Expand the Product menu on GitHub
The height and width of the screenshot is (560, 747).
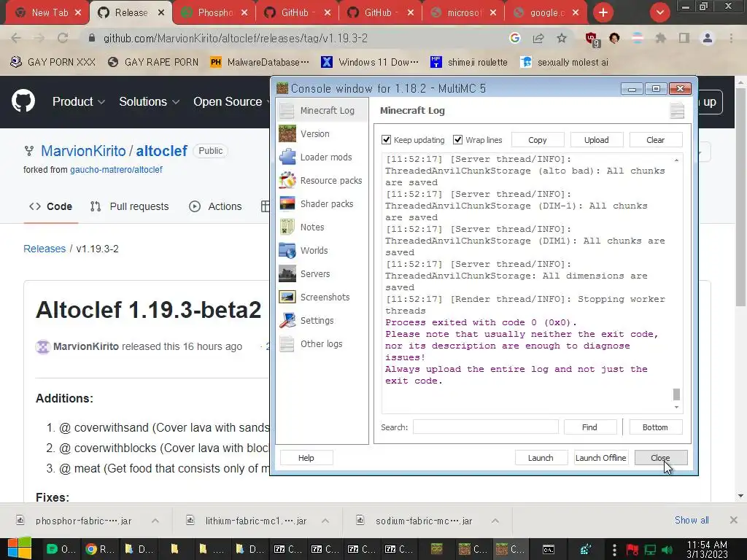click(x=79, y=101)
